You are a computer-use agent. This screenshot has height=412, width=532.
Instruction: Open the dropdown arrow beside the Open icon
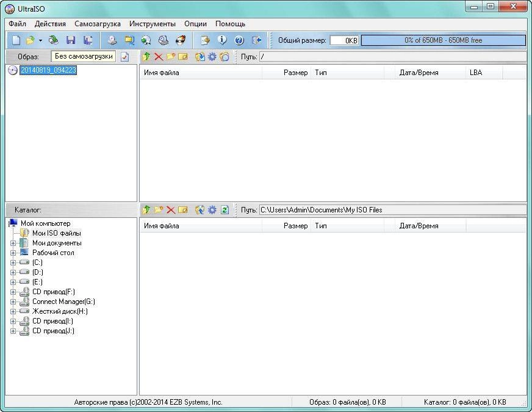pos(40,40)
